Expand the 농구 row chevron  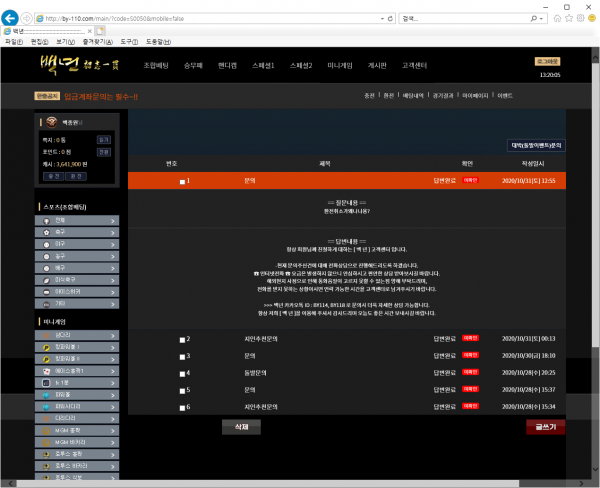click(x=112, y=256)
